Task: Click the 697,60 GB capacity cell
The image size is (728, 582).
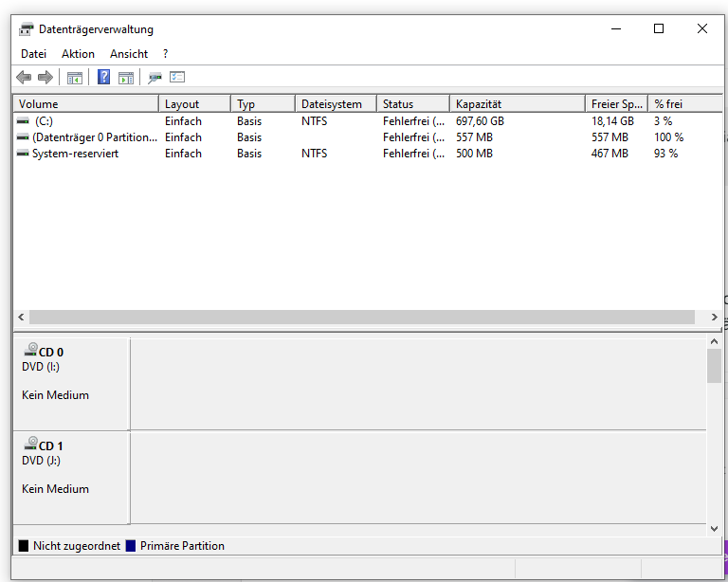Action: (x=480, y=121)
